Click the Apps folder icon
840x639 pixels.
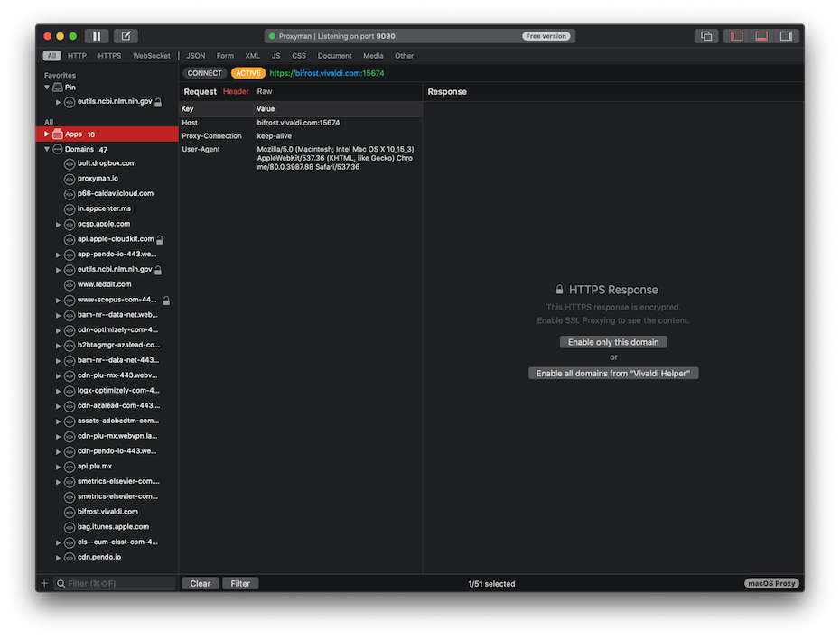tap(57, 134)
